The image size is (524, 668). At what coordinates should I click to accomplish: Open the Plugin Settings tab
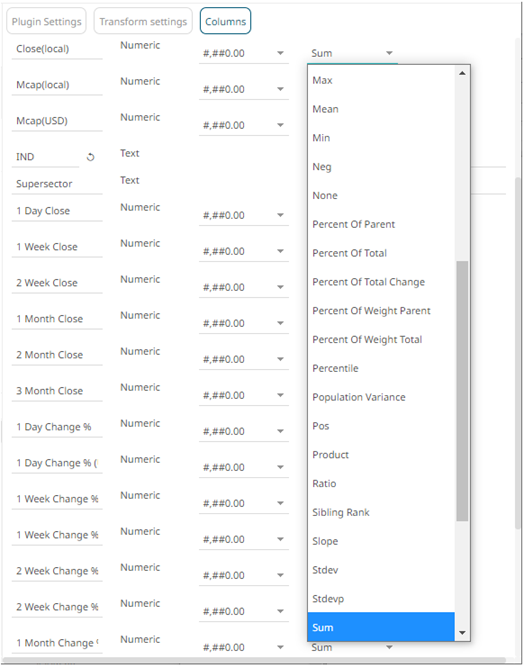(46, 21)
